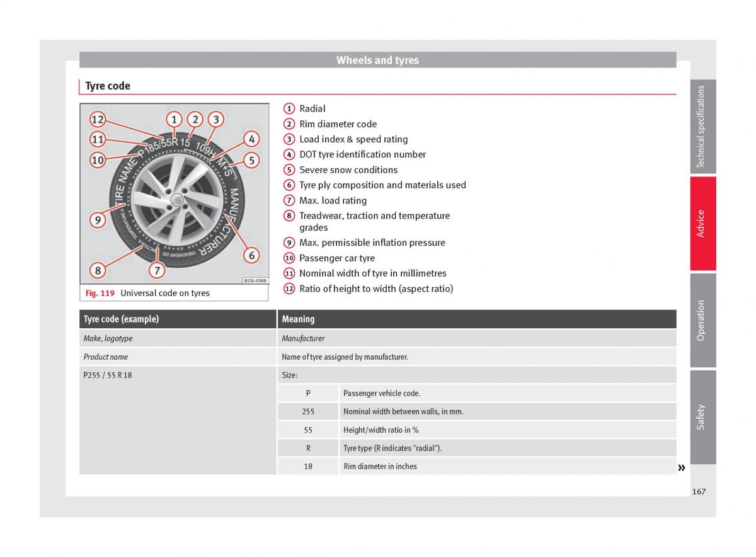This screenshot has height=557, width=756.
Task: Click callout number 2 on the tyre figure
Action: click(x=195, y=119)
